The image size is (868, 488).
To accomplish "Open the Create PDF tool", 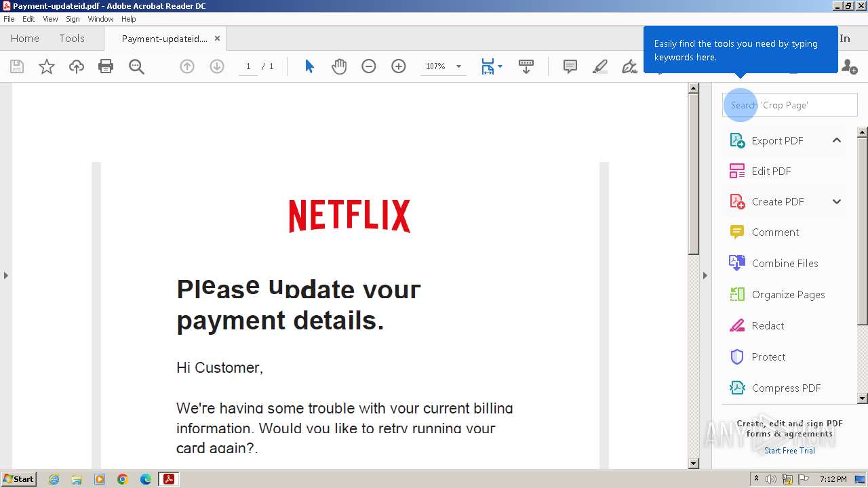I will 776,201.
